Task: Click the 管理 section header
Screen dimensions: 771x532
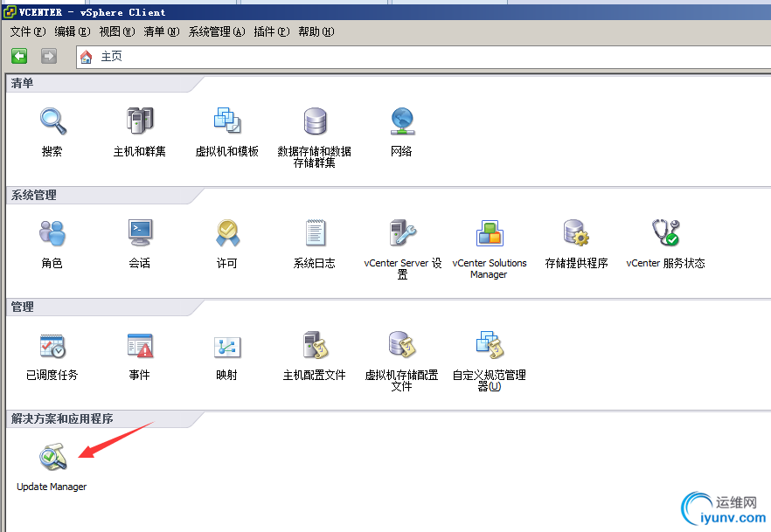Action: pyautogui.click(x=22, y=307)
